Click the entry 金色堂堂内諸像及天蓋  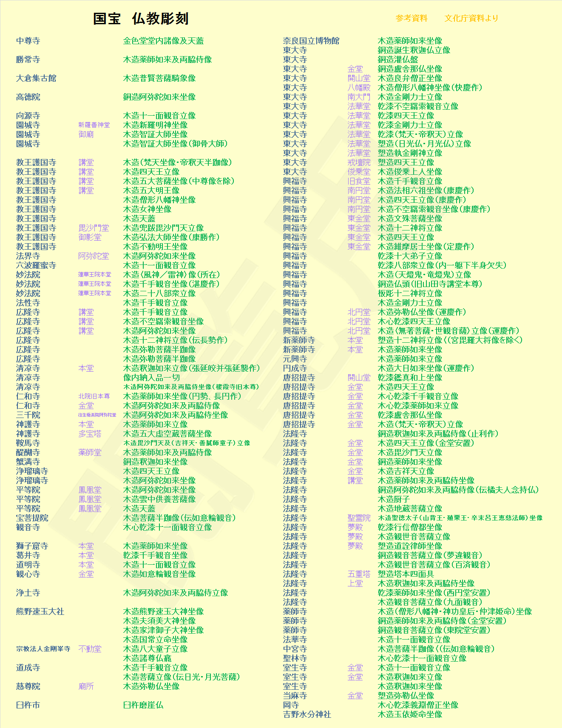[164, 41]
